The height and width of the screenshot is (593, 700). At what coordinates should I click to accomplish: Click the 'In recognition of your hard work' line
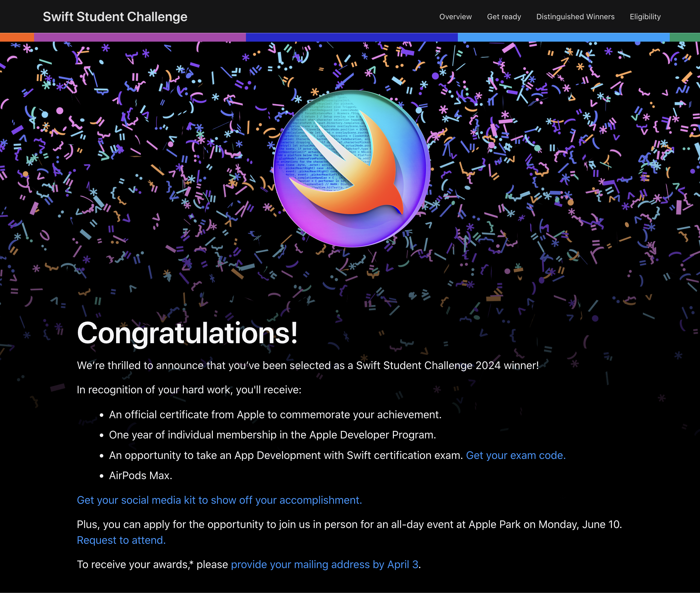coord(189,390)
